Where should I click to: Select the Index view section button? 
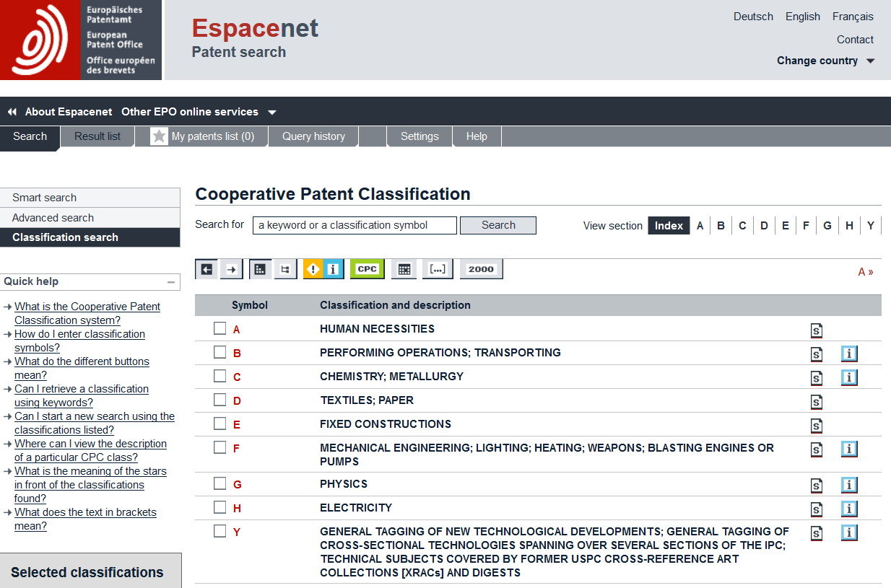(x=669, y=226)
